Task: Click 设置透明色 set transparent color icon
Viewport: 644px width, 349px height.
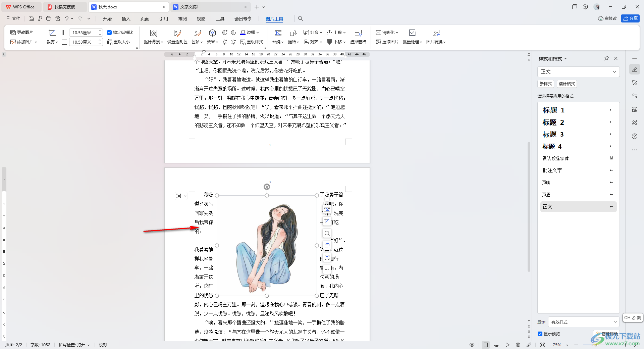Action: (177, 33)
